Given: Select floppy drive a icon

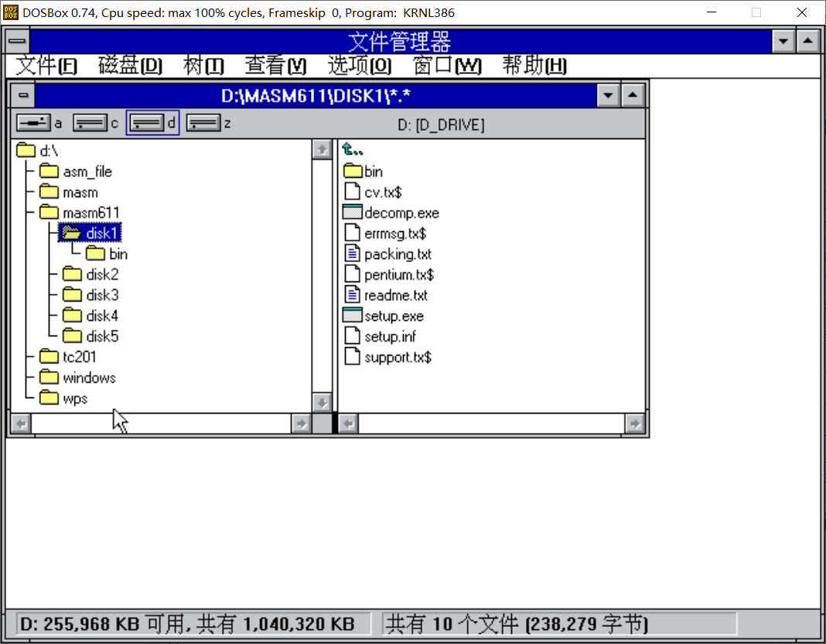Looking at the screenshot, I should tap(34, 123).
